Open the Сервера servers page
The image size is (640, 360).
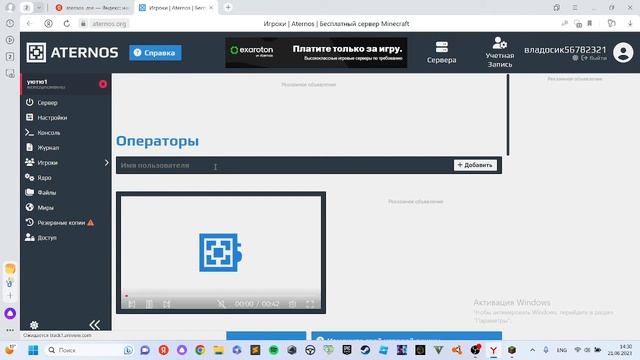[441, 53]
